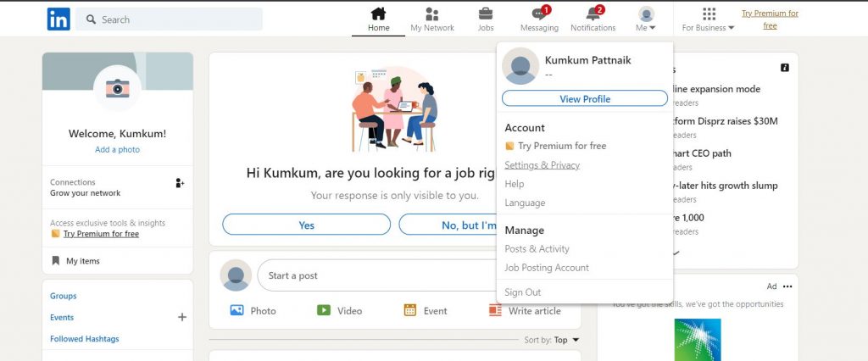Image resolution: width=868 pixels, height=361 pixels.
Task: Click camera icon to add profile photo
Action: tap(117, 88)
